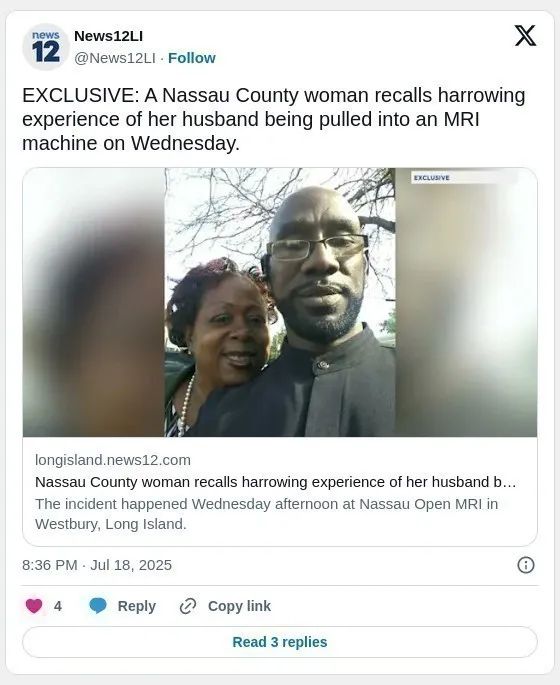560x685 pixels.
Task: Click the blue reply bubble icon
Action: pos(98,606)
